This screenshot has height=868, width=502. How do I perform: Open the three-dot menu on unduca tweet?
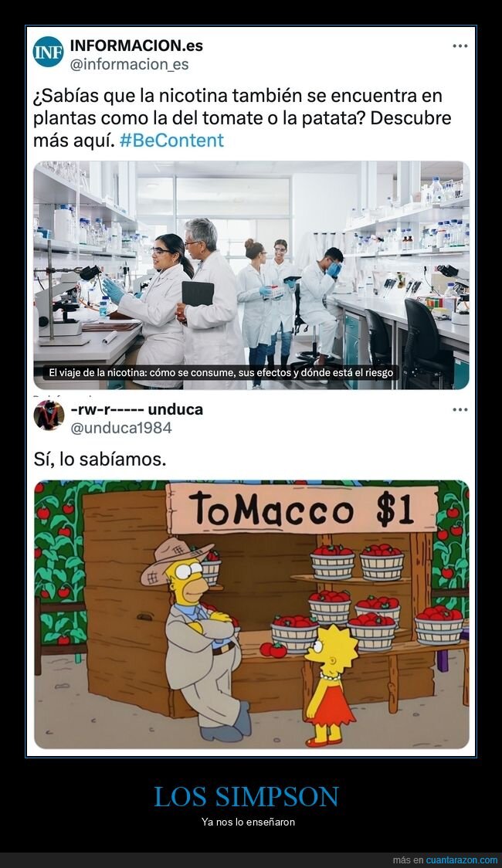[460, 409]
